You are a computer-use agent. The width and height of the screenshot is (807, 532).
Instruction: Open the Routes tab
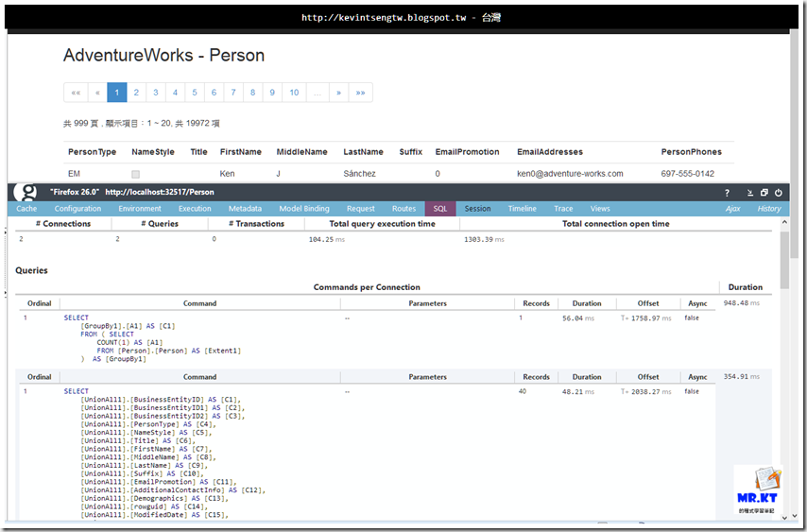[403, 209]
